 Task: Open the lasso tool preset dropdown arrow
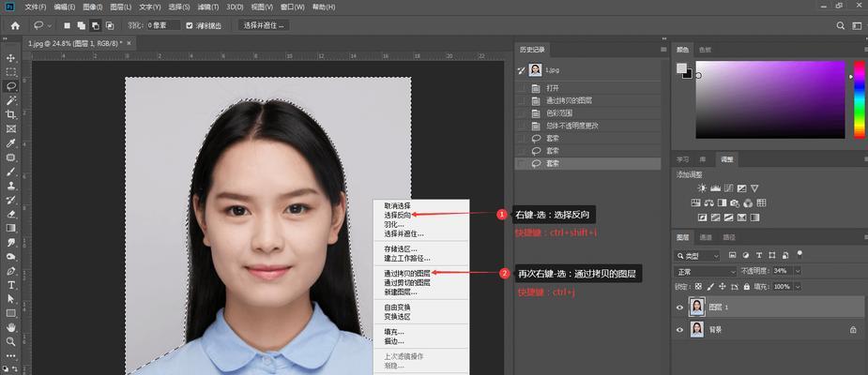(50, 25)
